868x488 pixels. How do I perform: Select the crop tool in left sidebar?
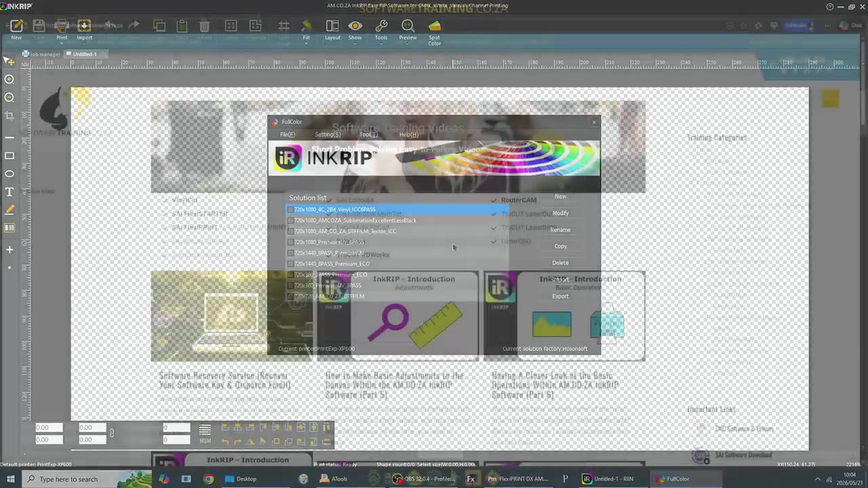coord(9,116)
